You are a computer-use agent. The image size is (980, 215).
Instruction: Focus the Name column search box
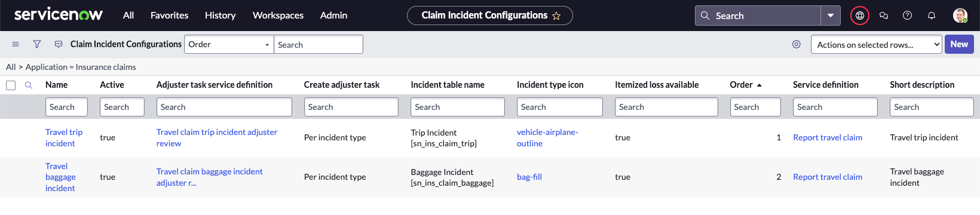pos(66,107)
